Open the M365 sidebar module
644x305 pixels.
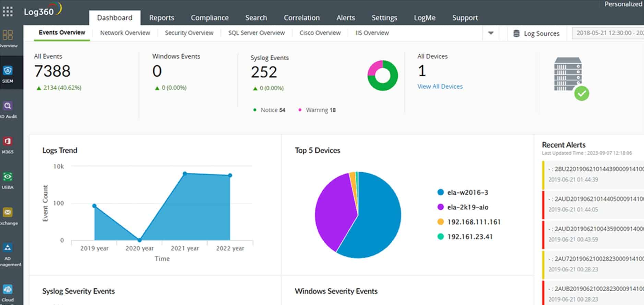coord(8,145)
